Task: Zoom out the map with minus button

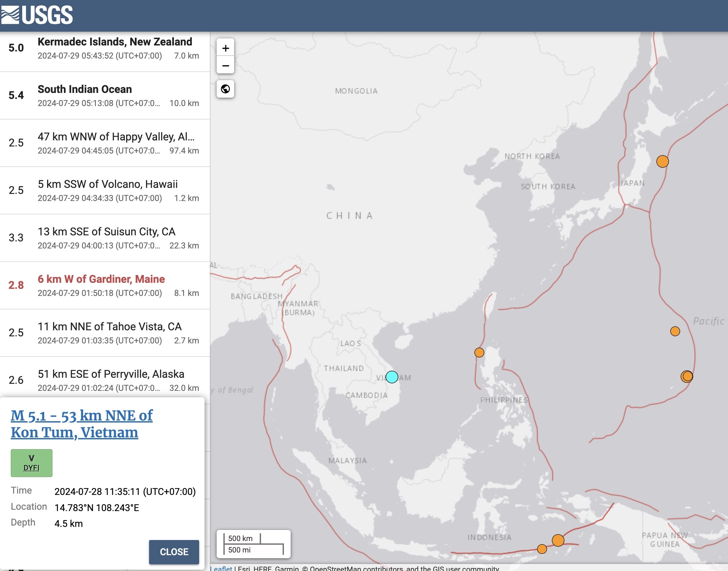Action: 225,66
